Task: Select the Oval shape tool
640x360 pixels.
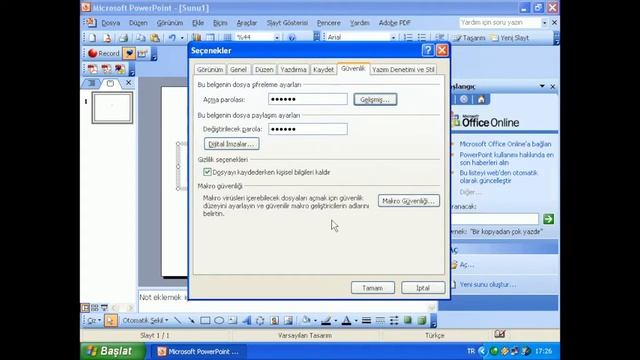Action: 219,320
